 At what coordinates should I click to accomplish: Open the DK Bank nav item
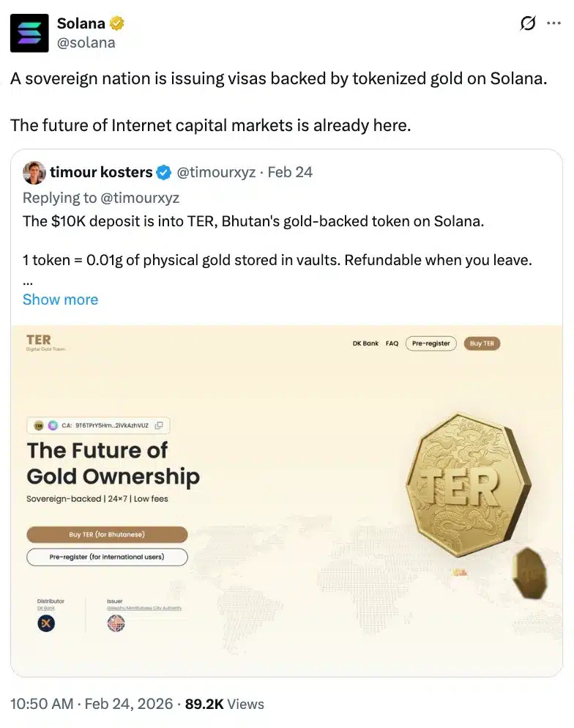click(x=365, y=343)
